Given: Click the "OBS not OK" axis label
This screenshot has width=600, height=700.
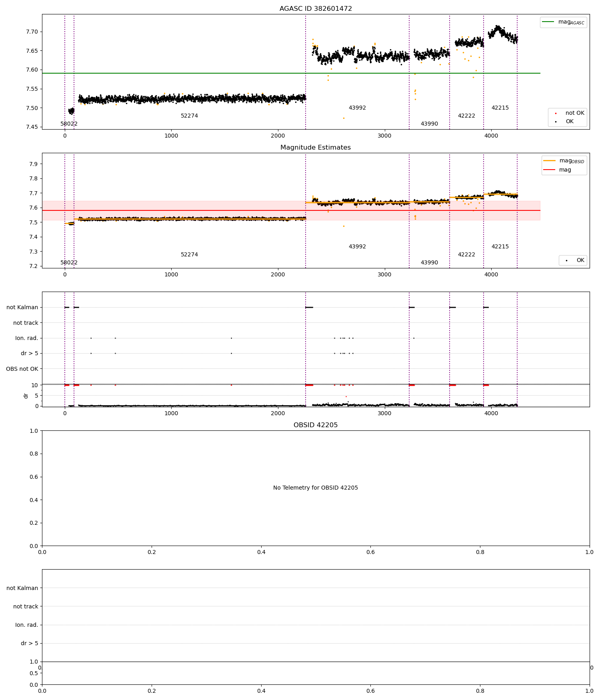Looking at the screenshot, I should pyautogui.click(x=22, y=369).
